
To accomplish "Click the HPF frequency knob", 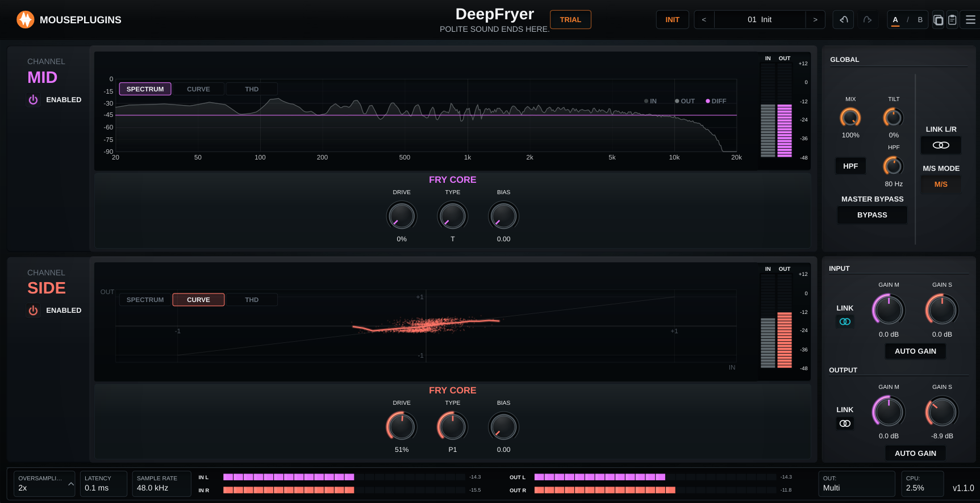I will (x=894, y=166).
